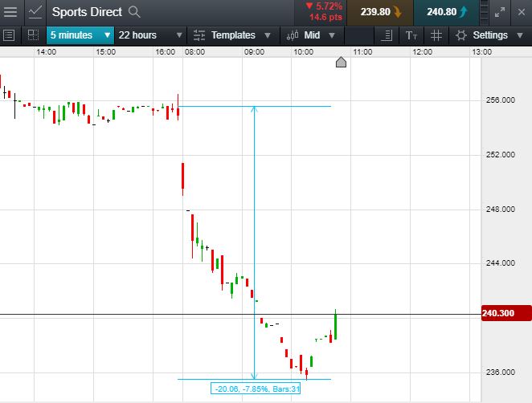Screen dimensions: 532x403
Task: Open the Mid price type dropdown
Action: coord(319,35)
